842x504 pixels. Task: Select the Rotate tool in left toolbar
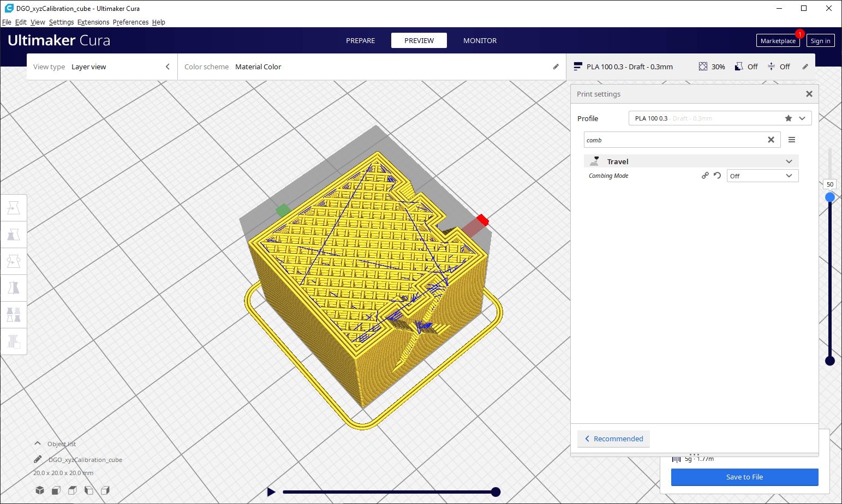pyautogui.click(x=14, y=261)
